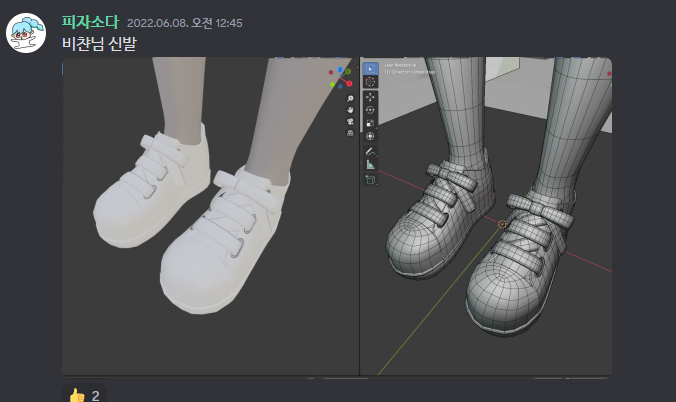Click the blue Z axis on gizmo
The image size is (676, 402).
tap(340, 70)
